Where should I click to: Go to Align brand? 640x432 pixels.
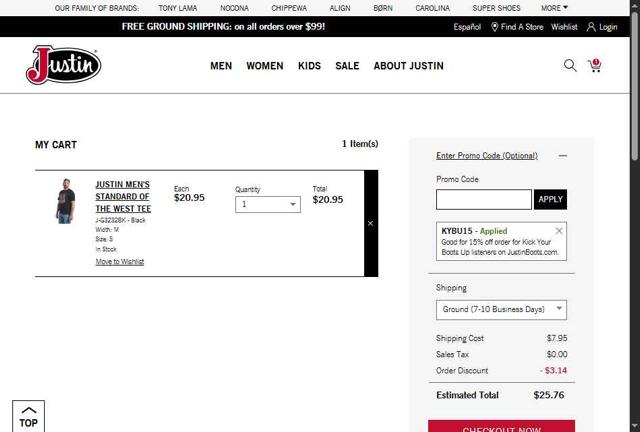click(x=340, y=8)
